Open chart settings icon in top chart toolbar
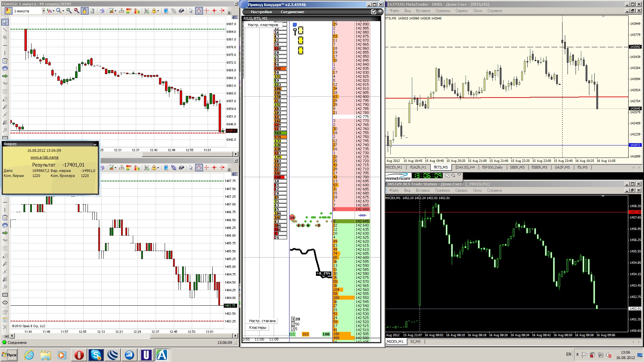 (111, 11)
